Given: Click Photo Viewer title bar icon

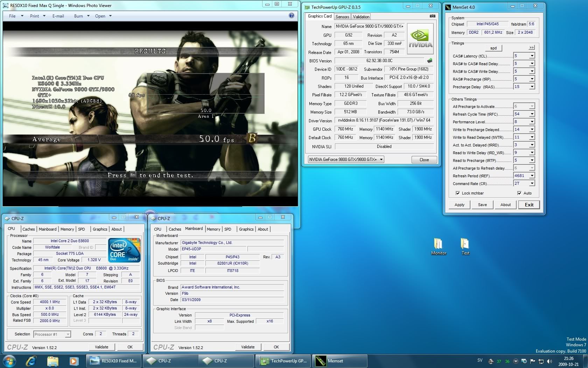Looking at the screenshot, I should point(6,5).
